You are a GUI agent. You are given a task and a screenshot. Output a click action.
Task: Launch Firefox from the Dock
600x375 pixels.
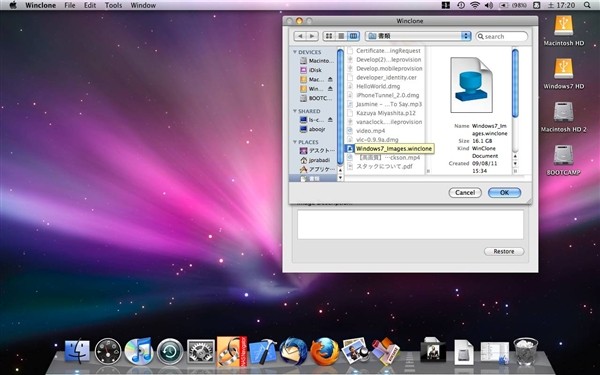click(324, 351)
